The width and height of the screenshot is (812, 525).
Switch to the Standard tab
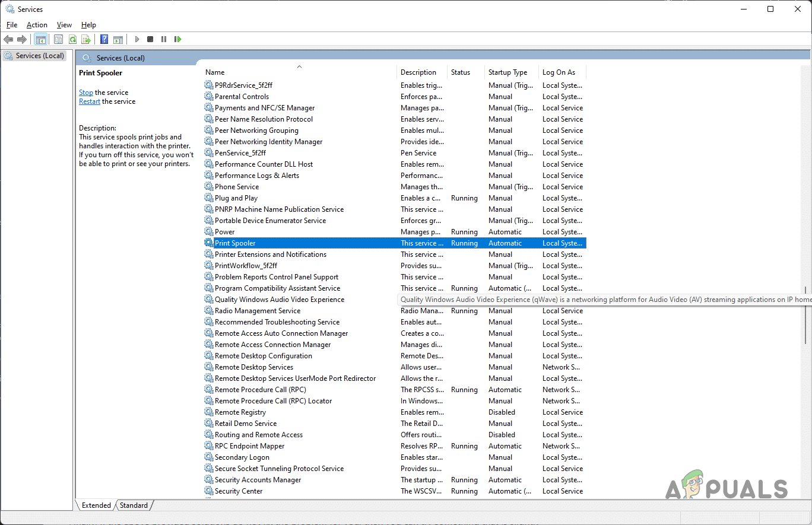pyautogui.click(x=134, y=505)
